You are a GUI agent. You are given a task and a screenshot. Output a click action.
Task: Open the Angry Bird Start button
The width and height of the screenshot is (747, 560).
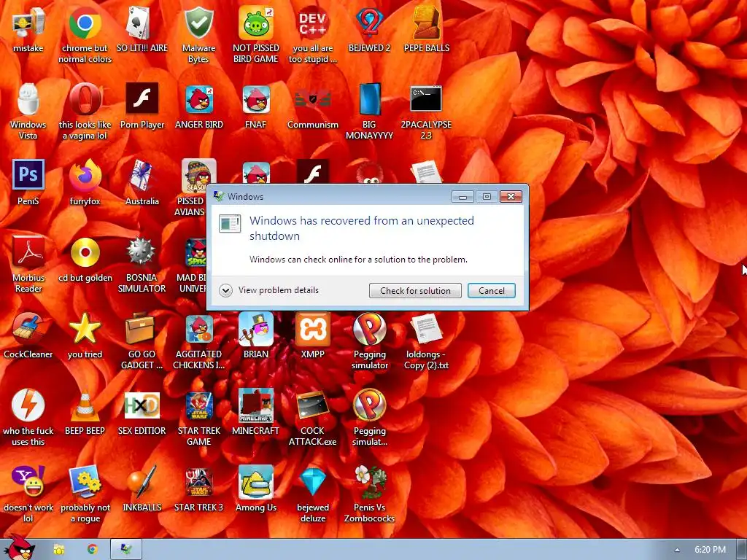pyautogui.click(x=18, y=548)
